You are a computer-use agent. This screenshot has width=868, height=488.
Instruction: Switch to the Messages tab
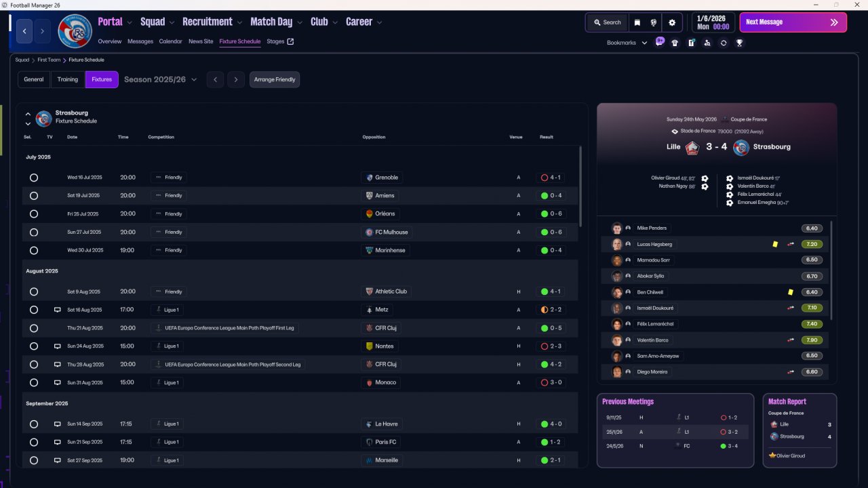coord(140,41)
